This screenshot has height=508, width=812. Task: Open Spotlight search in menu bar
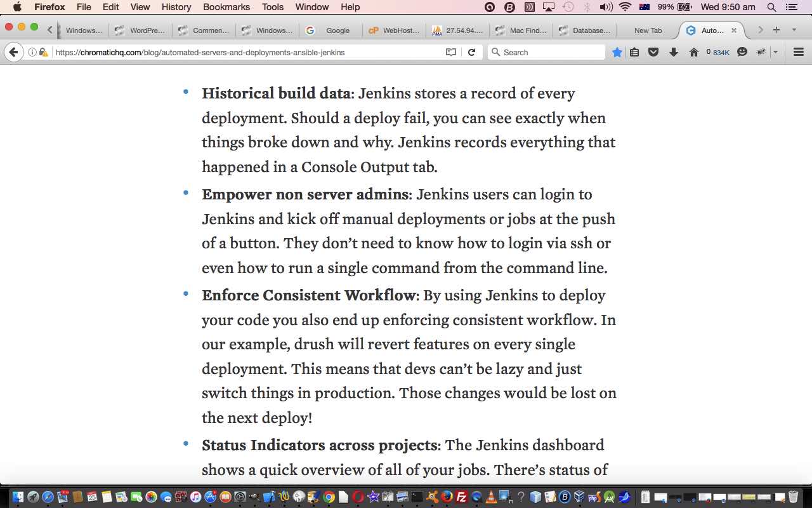click(x=771, y=7)
